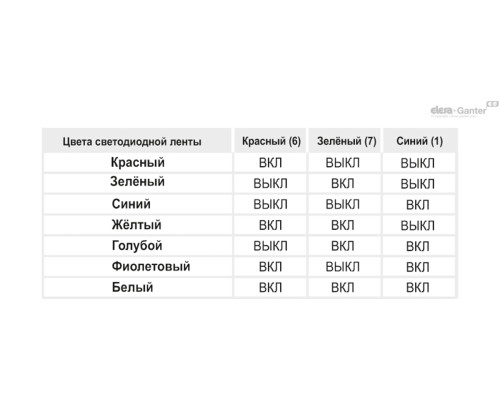
Task: Click the 'Голубой' row label
Action: click(x=137, y=246)
